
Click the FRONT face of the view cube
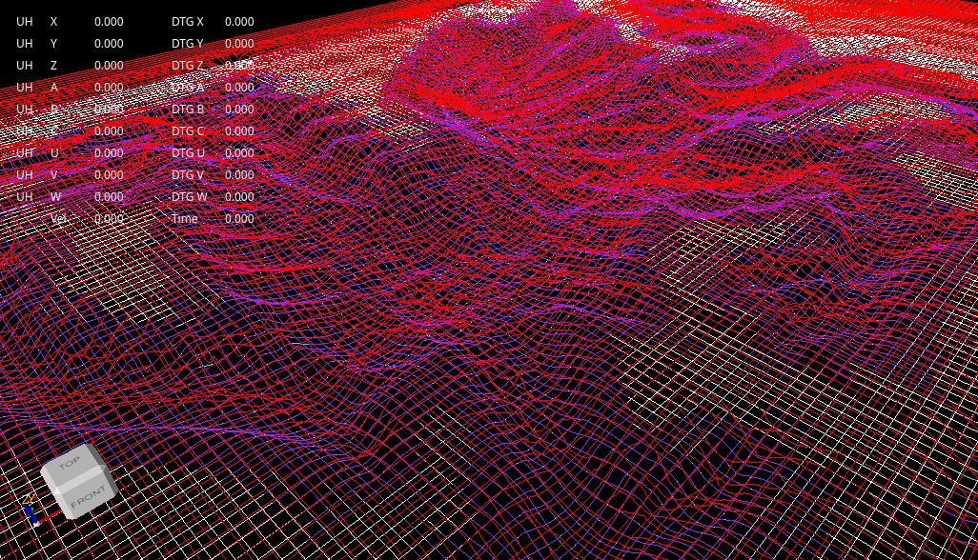87,498
